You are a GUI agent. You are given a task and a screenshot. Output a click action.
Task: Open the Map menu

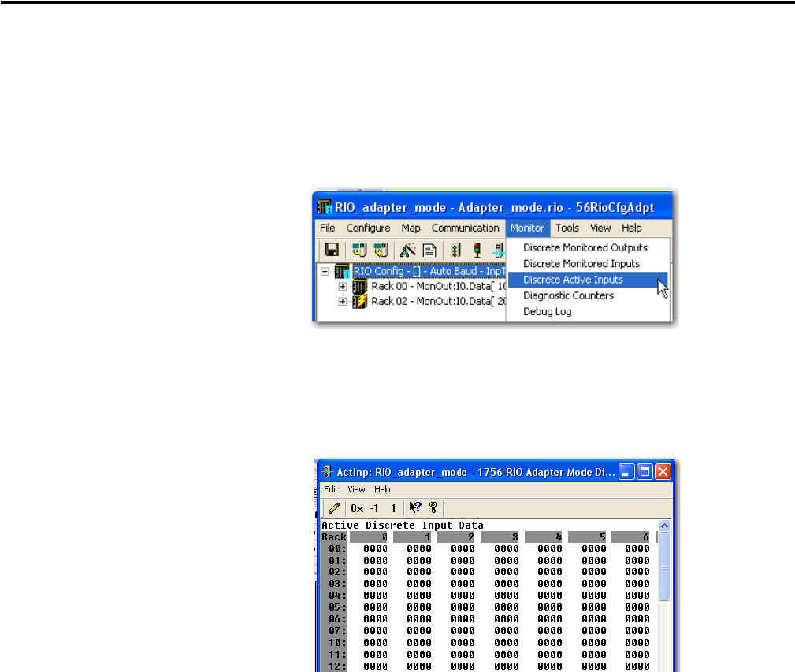click(x=411, y=228)
